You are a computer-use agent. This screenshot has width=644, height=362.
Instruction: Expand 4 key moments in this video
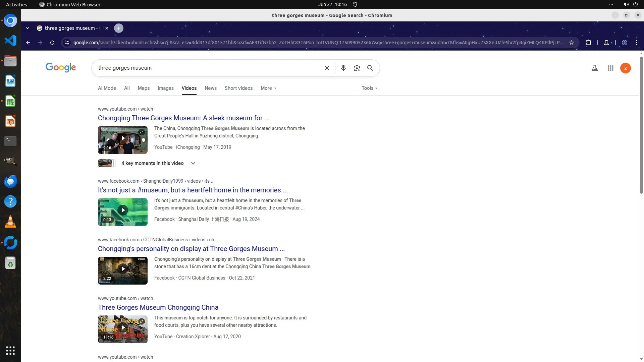pyautogui.click(x=193, y=163)
